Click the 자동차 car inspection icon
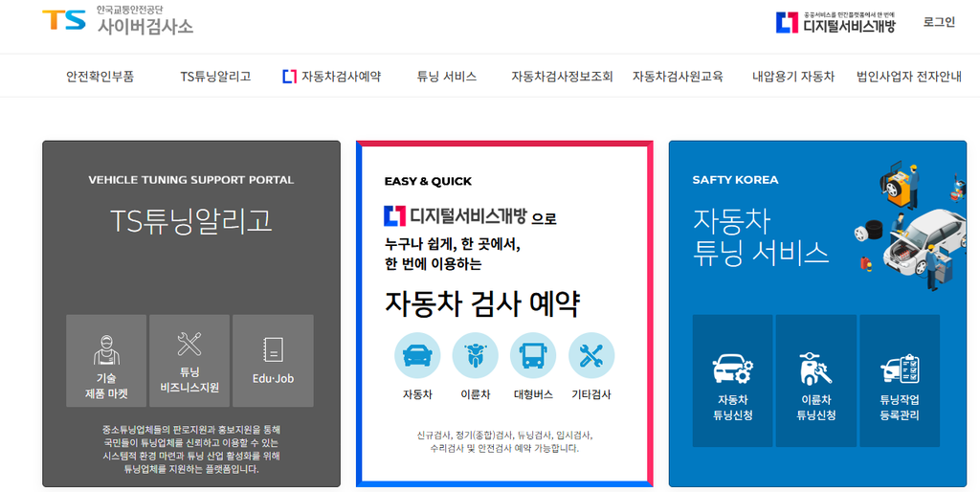Image resolution: width=980 pixels, height=492 pixels. pos(417,355)
